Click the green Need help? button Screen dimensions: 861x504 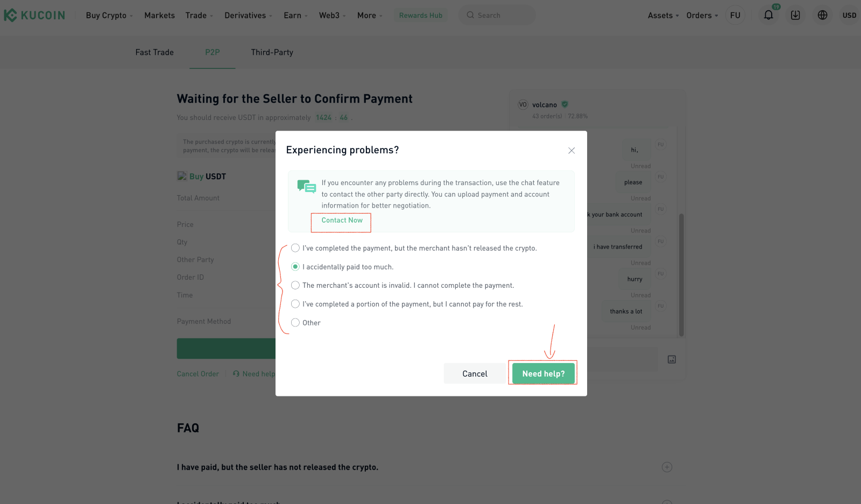point(543,373)
